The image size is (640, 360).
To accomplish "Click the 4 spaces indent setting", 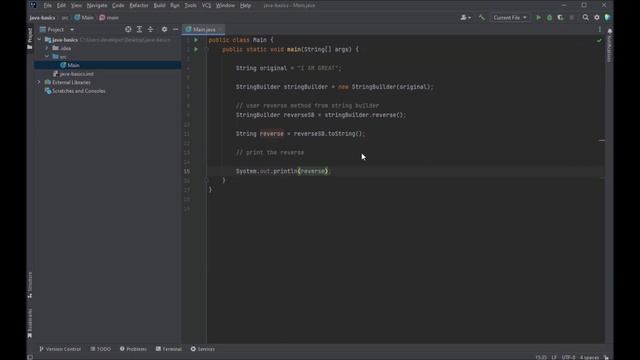I will (x=589, y=357).
